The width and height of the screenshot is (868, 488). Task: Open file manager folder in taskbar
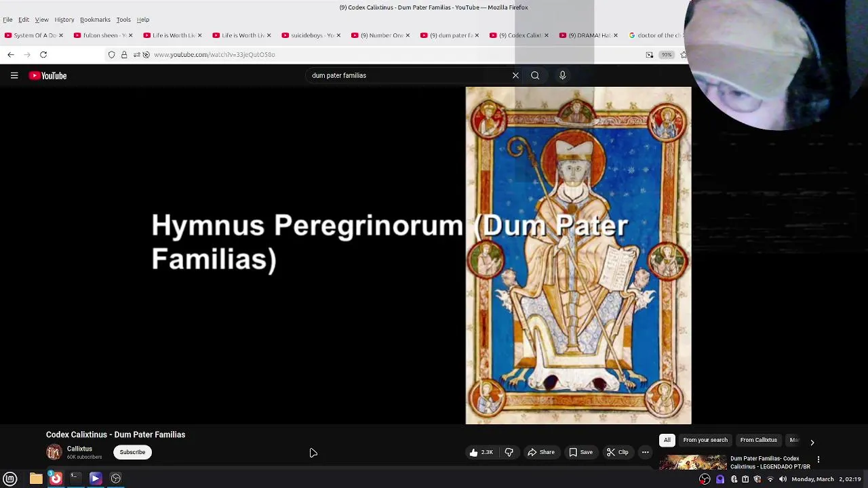point(36,479)
